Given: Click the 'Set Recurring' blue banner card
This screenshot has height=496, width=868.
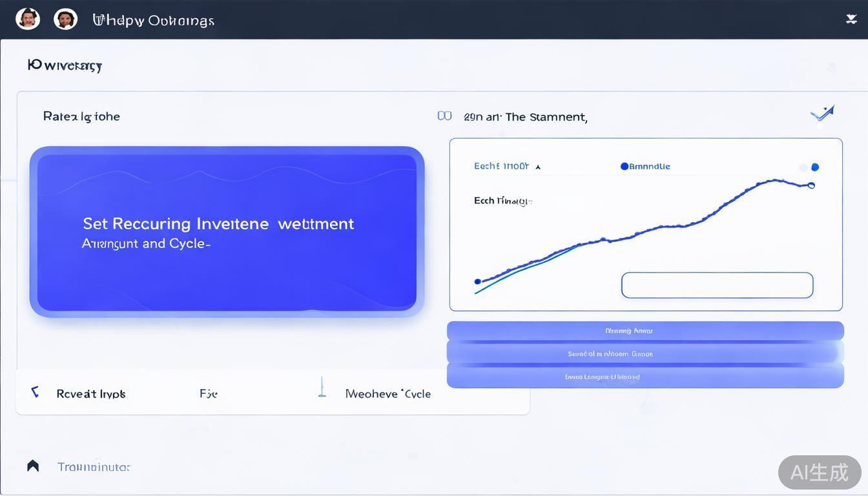Looking at the screenshot, I should 227,232.
